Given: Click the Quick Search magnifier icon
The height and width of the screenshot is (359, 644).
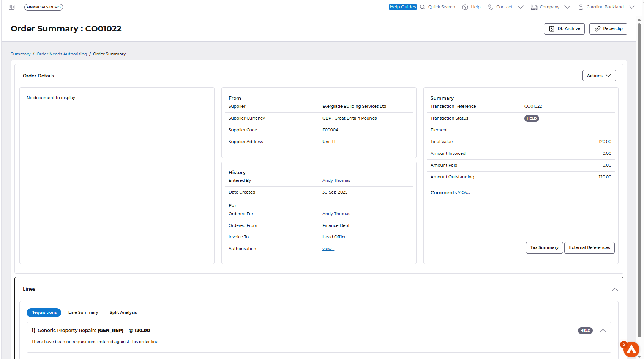Looking at the screenshot, I should click(x=423, y=7).
